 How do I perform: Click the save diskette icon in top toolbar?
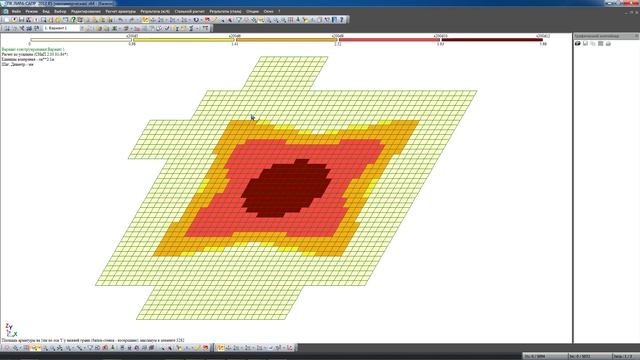click(x=22, y=20)
